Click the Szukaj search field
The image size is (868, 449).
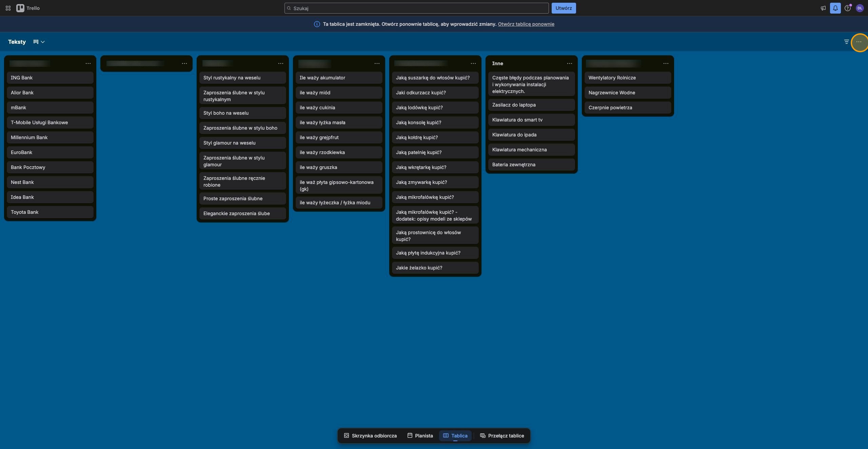click(x=416, y=8)
